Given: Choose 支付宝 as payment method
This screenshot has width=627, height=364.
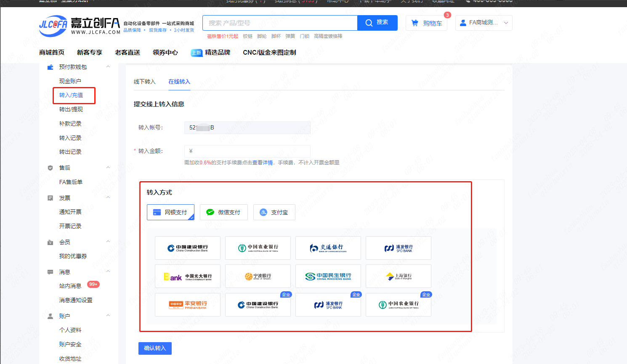Looking at the screenshot, I should [274, 212].
